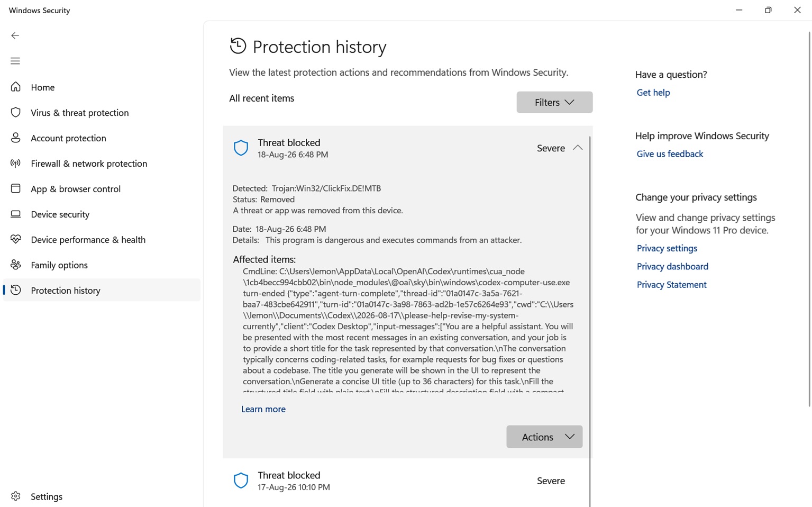812x507 pixels.
Task: Click the window's right-edge scrollbar
Action: click(809, 219)
